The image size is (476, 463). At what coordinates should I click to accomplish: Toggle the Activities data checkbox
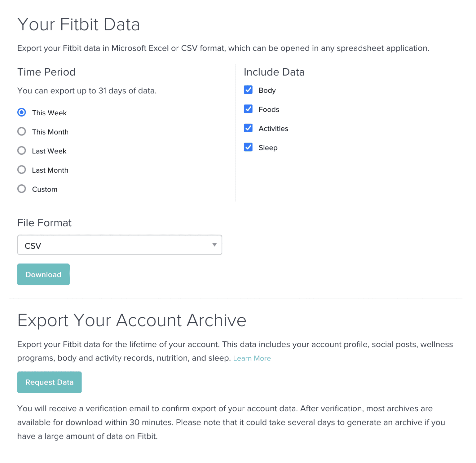tap(248, 128)
